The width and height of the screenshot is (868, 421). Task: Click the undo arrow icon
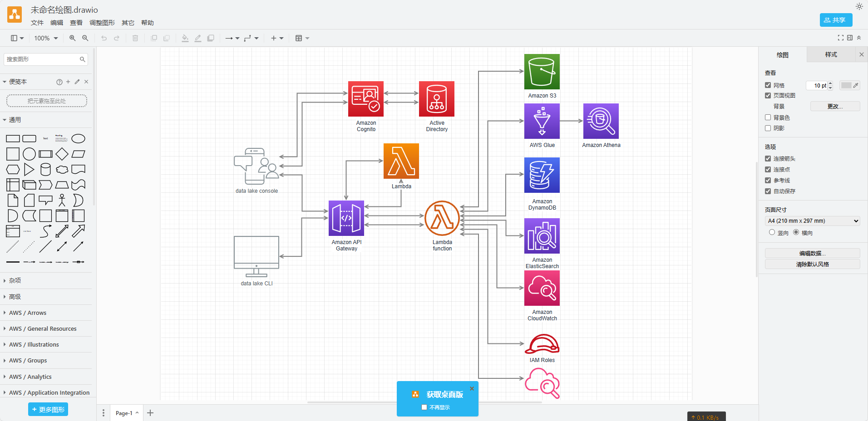tap(104, 39)
